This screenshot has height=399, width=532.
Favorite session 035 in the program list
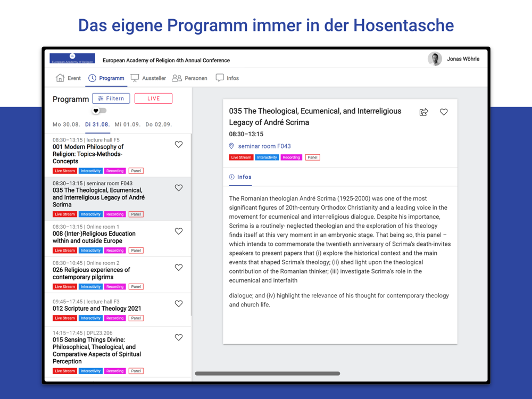pyautogui.click(x=179, y=188)
